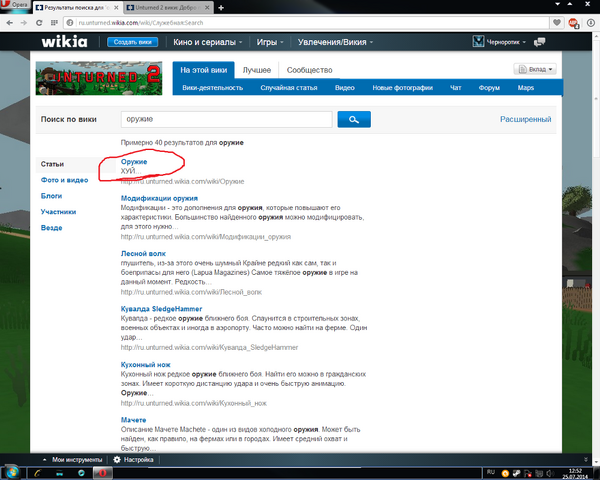Open Форум in wiki navigation
The height and width of the screenshot is (480, 600).
tap(489, 88)
